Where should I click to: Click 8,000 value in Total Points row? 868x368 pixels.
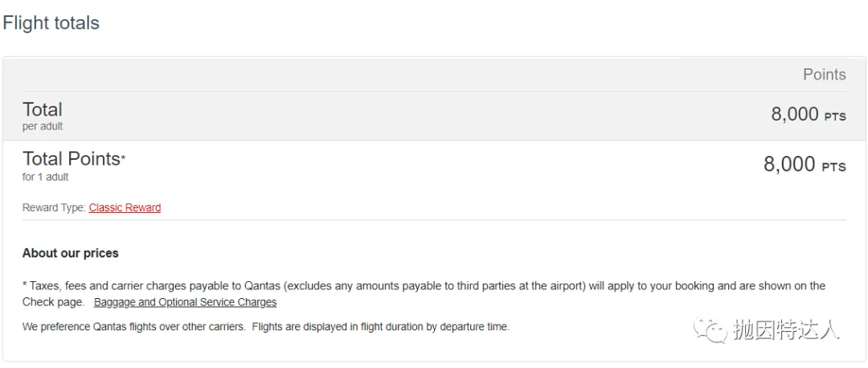click(789, 165)
